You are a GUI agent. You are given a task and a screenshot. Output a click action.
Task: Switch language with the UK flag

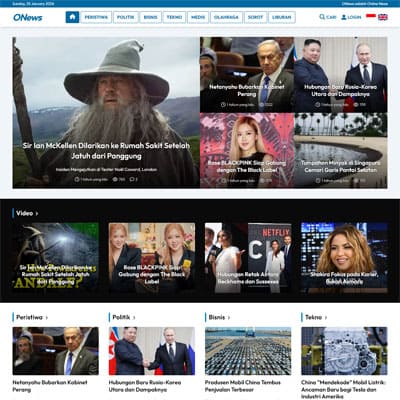[x=383, y=17]
